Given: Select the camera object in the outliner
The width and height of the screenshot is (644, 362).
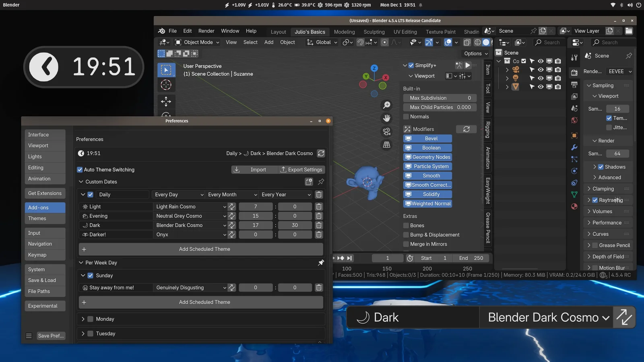Looking at the screenshot, I should (516, 69).
